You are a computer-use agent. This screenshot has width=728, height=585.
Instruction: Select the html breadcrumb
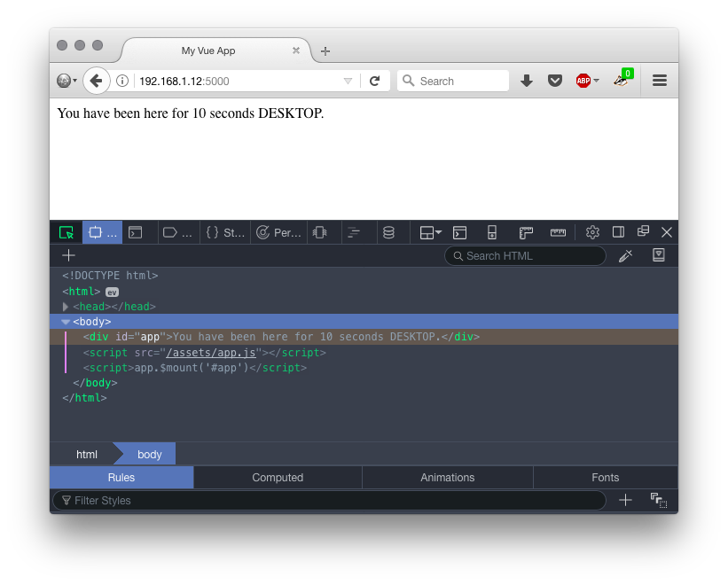[x=87, y=454]
